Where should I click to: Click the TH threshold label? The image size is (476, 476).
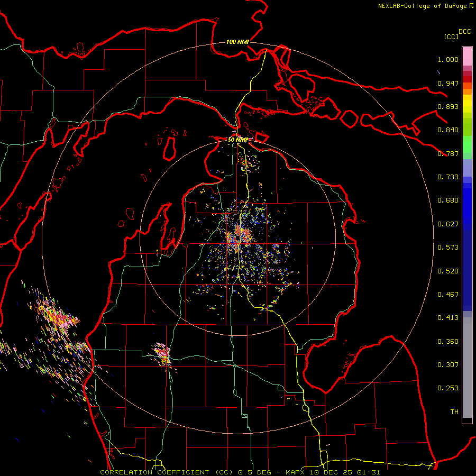pyautogui.click(x=454, y=412)
